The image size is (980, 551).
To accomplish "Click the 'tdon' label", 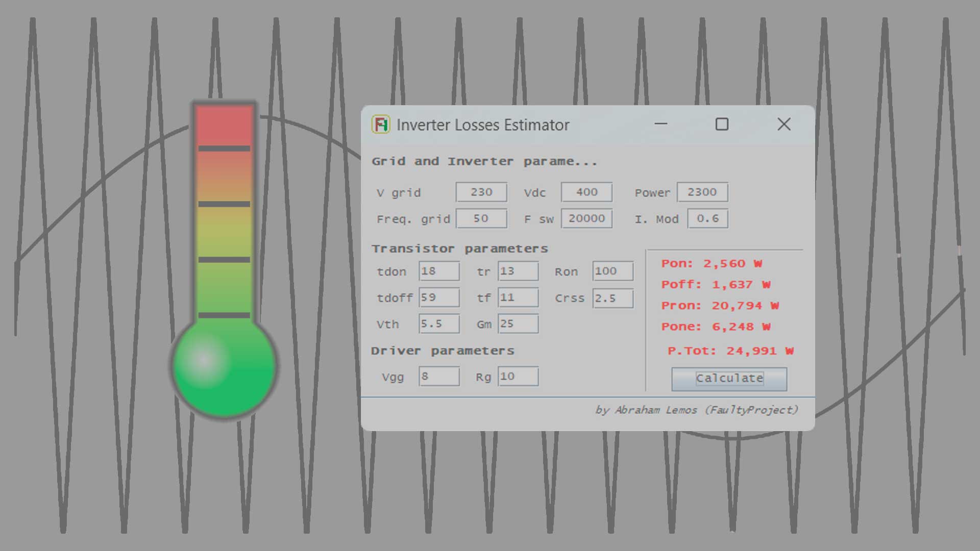I will (391, 272).
